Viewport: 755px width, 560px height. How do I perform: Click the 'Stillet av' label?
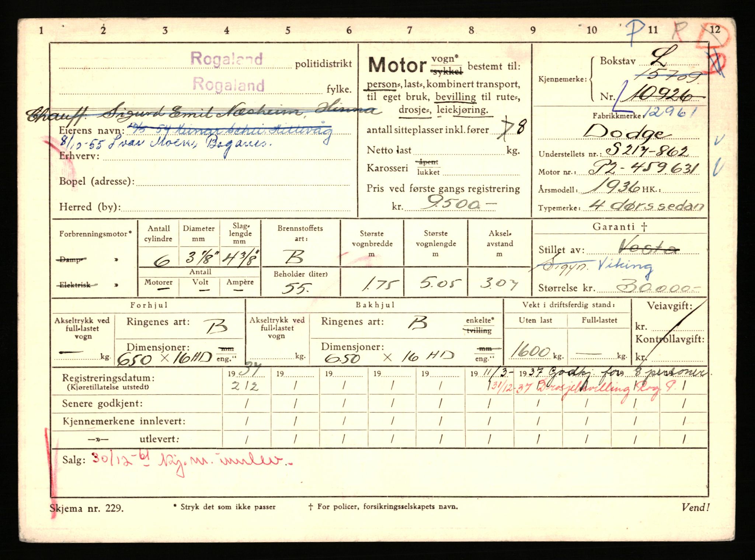click(x=561, y=250)
